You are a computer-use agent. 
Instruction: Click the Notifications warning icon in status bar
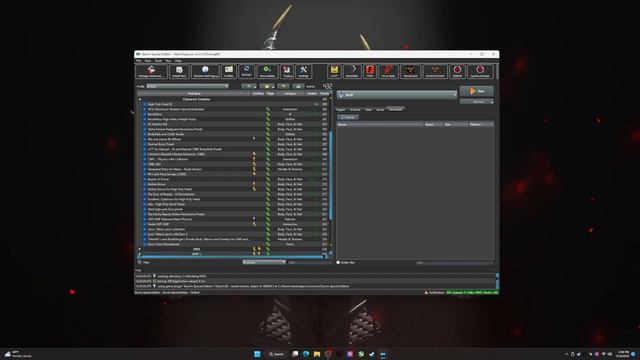[x=426, y=293]
